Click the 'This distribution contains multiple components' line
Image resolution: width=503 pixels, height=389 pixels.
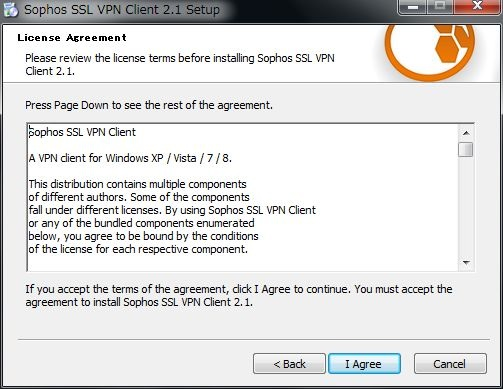click(x=137, y=184)
